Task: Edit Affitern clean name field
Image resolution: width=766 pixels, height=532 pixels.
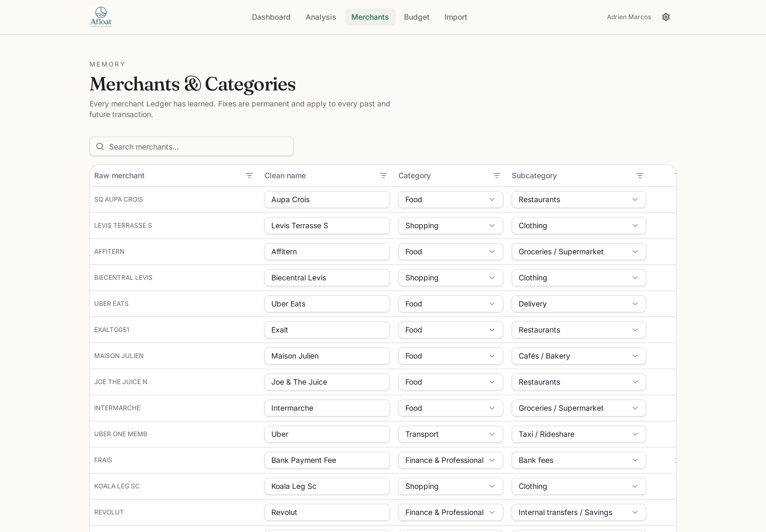Action: [327, 252]
